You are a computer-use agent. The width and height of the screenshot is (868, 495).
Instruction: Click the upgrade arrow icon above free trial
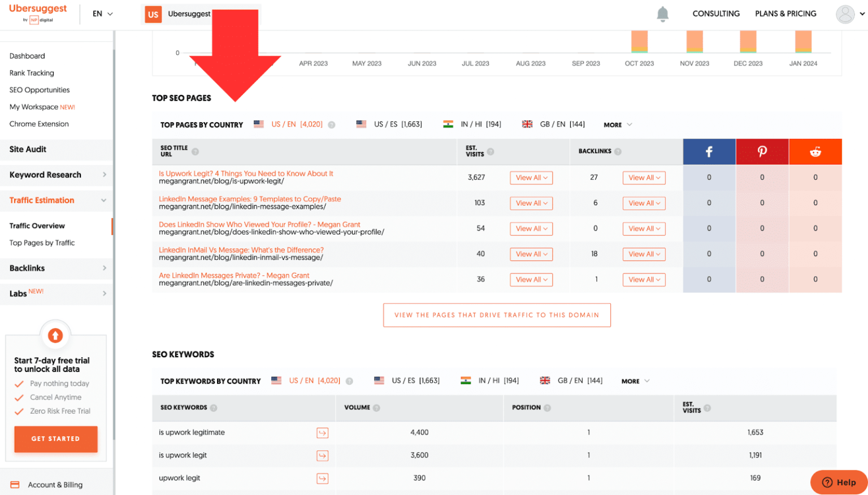[x=55, y=336]
